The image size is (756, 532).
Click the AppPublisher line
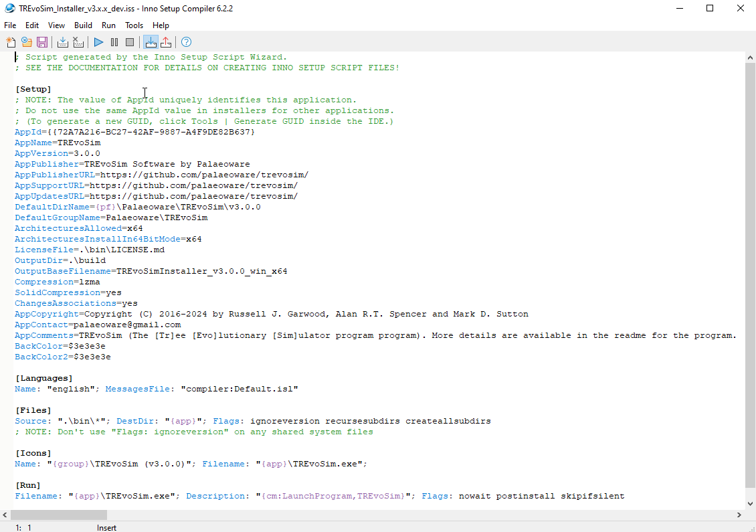(x=132, y=164)
